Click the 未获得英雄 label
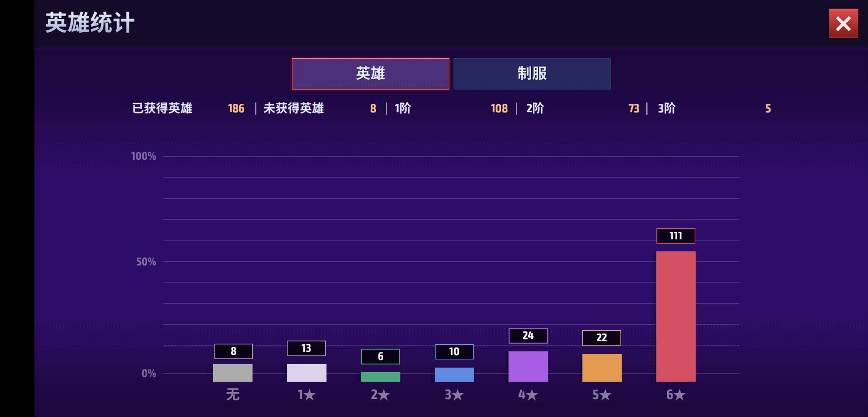Viewport: 868px width, 417px height. [293, 108]
